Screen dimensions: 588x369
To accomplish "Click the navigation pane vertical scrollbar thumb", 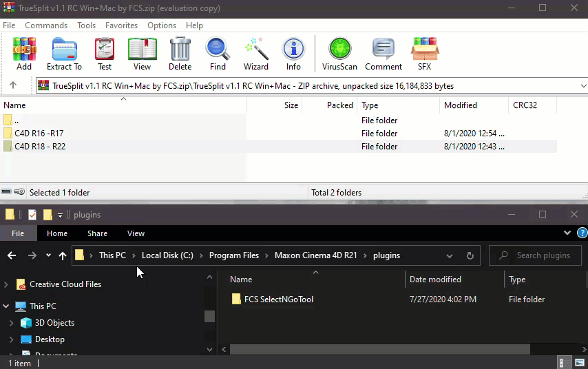I will click(209, 316).
